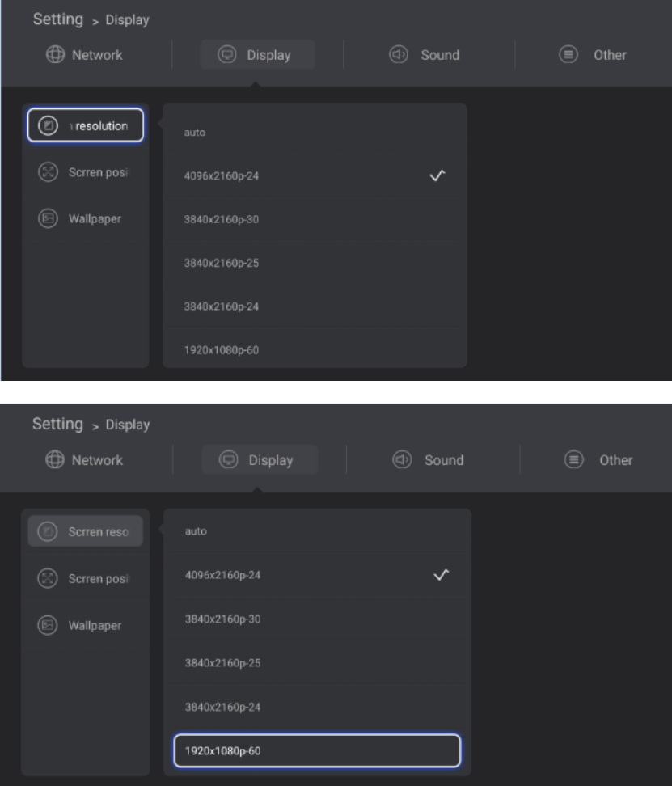This screenshot has width=672, height=786.
Task: Click the focused resolution item's icon in the upper sidebar
Action: point(49,125)
